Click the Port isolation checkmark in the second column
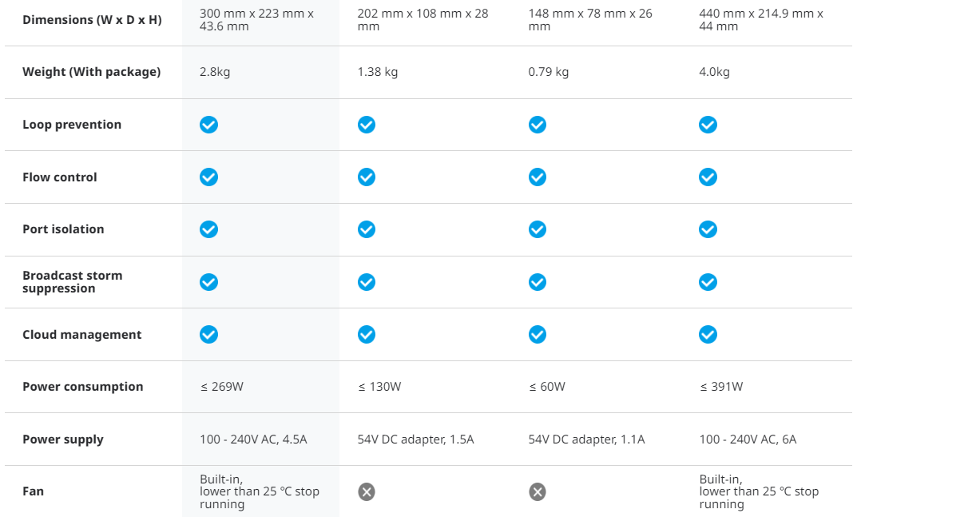The height and width of the screenshot is (517, 980). tap(367, 229)
